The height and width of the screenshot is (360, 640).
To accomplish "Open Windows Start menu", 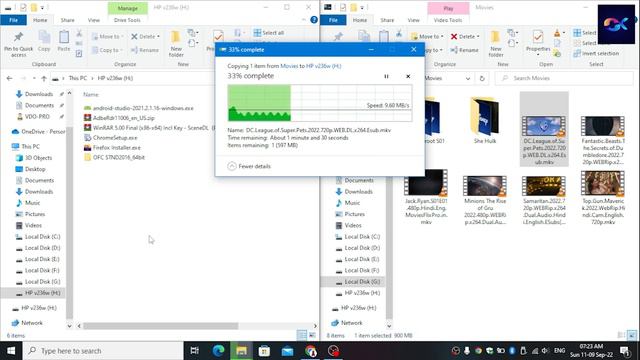I will click(x=11, y=351).
